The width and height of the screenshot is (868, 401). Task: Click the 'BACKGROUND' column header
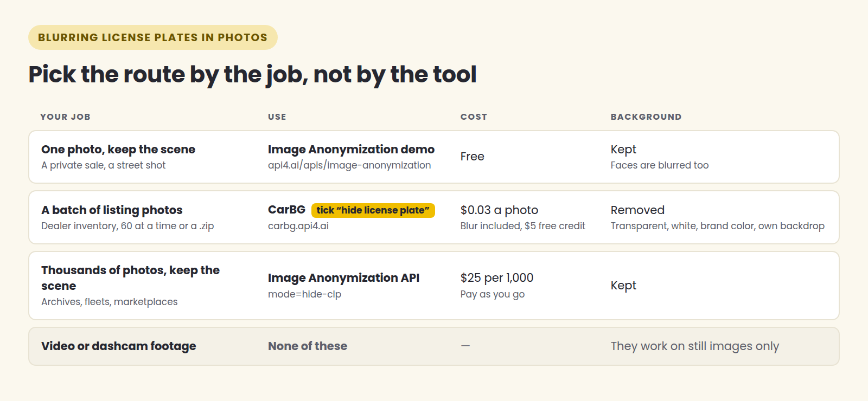pyautogui.click(x=646, y=117)
